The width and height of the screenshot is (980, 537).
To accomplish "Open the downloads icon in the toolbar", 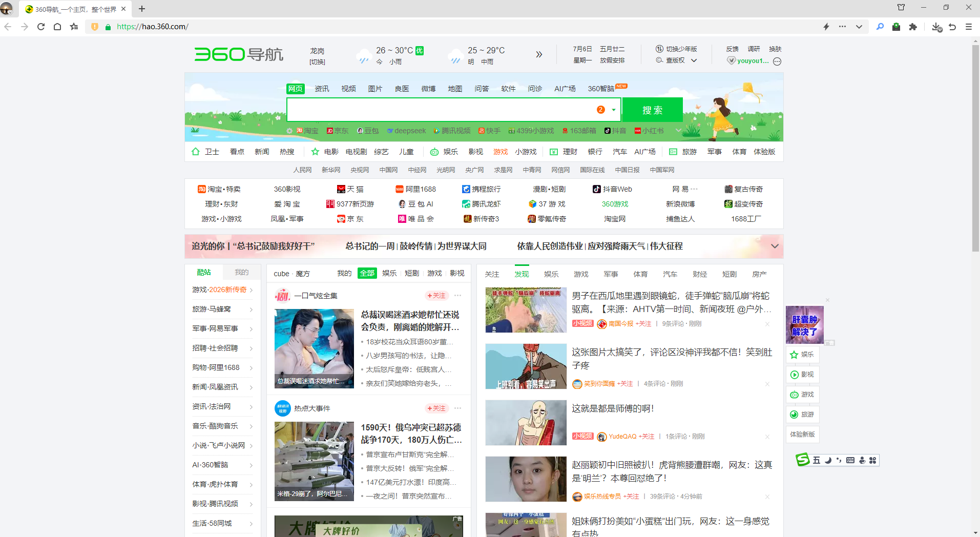I will pyautogui.click(x=936, y=27).
